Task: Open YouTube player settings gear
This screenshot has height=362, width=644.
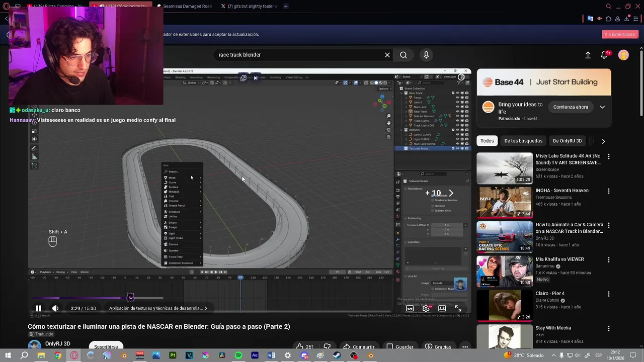Action: [426, 308]
